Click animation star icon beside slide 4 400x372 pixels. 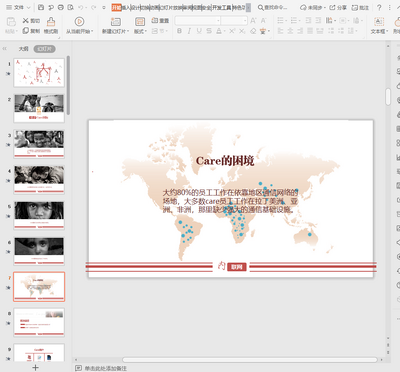(8, 181)
